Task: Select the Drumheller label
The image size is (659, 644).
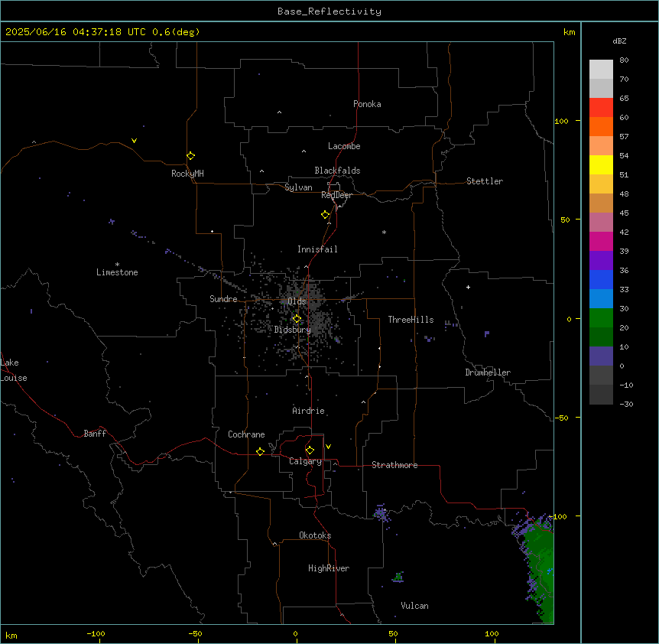Action: tap(488, 372)
